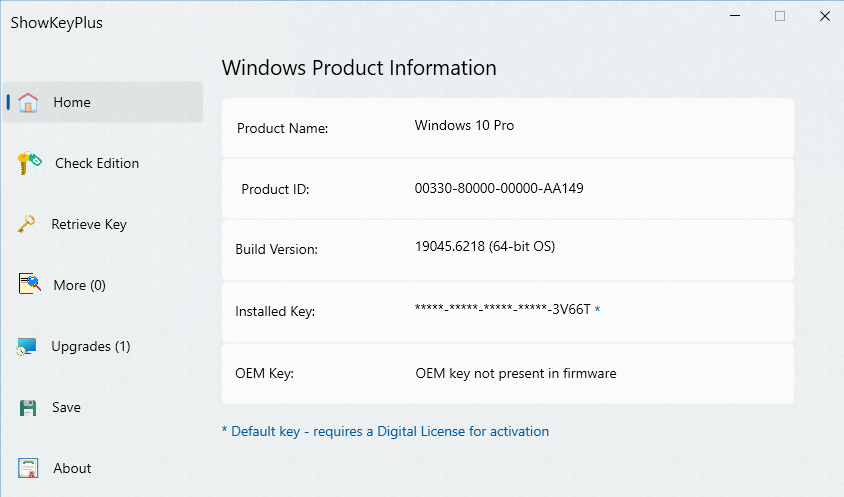Show the Upgrades (1) section
This screenshot has width=844, height=497.
(90, 346)
